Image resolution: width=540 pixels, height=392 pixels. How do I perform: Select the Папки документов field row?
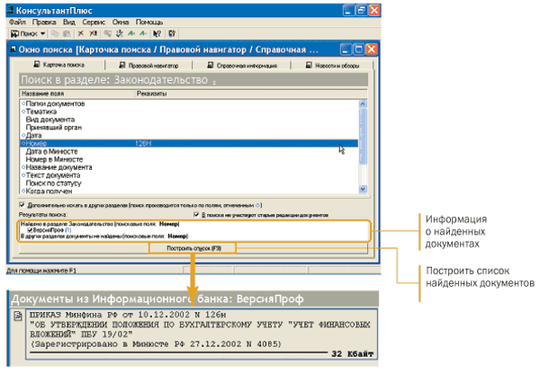click(x=189, y=103)
